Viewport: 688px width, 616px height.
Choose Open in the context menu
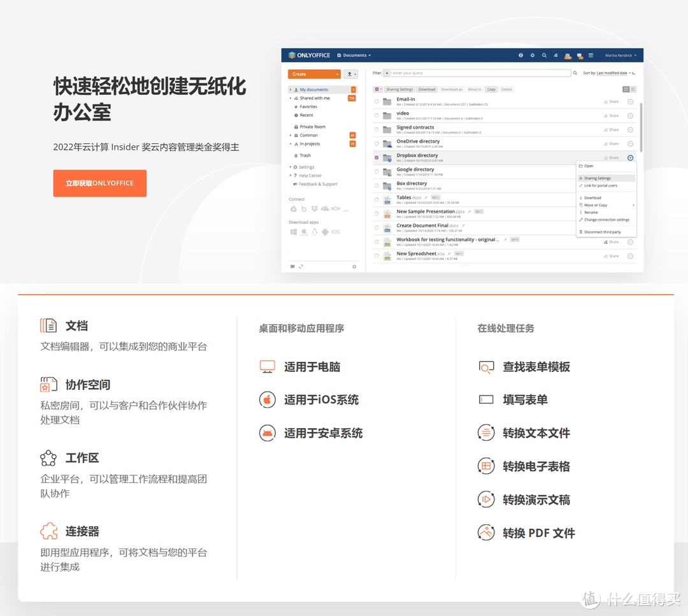point(606,166)
